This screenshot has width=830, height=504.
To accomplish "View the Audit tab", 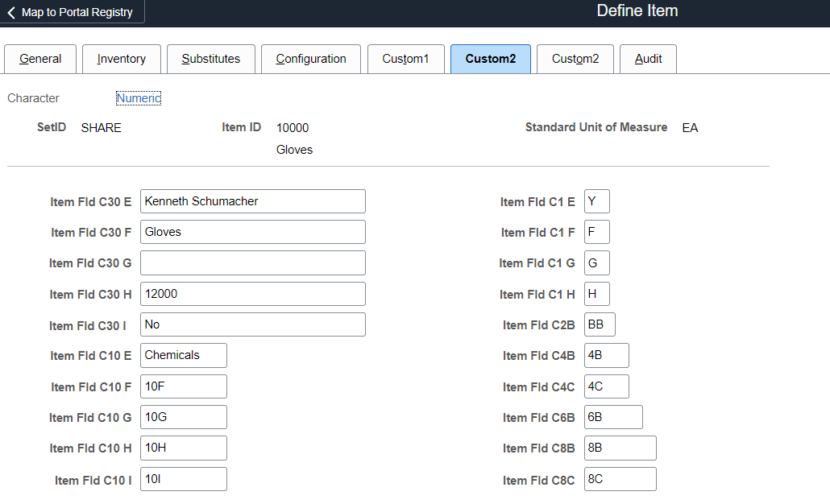I will [648, 59].
